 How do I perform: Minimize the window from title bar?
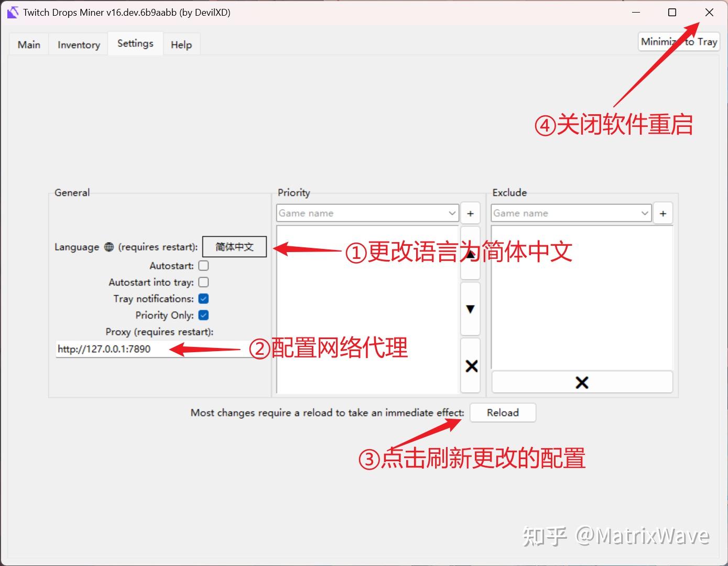(636, 13)
